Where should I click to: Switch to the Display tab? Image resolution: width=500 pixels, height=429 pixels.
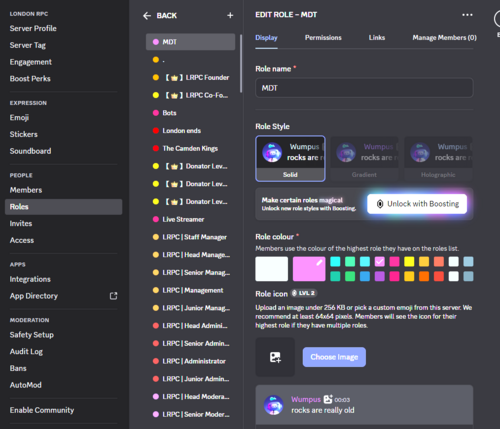coord(266,38)
